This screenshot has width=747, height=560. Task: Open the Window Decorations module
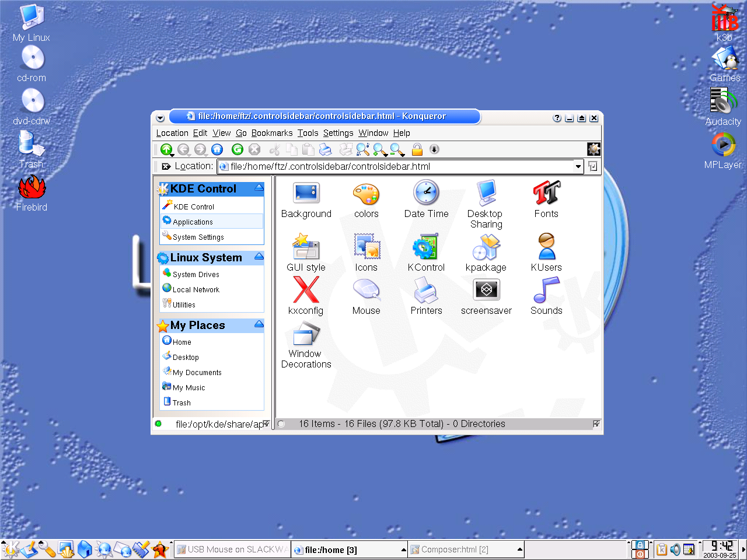click(x=306, y=345)
